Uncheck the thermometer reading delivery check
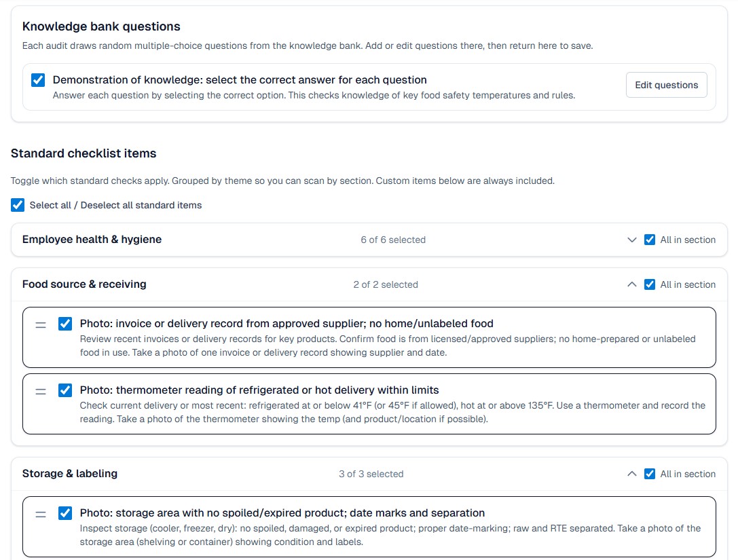This screenshot has width=738, height=560. pyautogui.click(x=65, y=390)
